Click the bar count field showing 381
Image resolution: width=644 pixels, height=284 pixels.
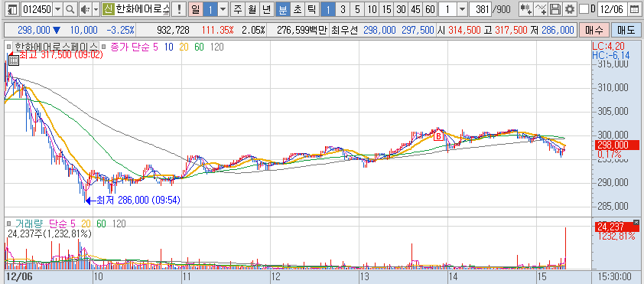[480, 9]
